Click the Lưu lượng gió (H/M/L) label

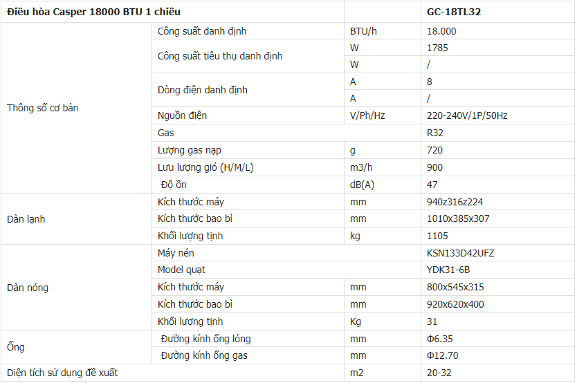tap(205, 167)
